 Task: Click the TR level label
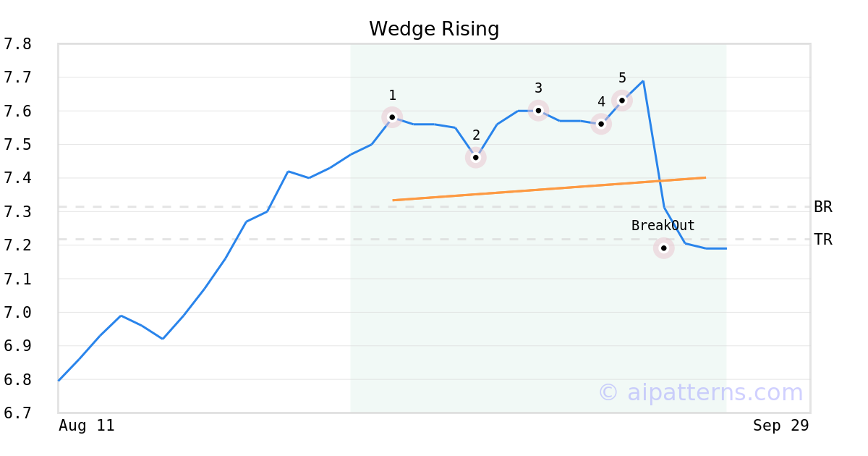pos(823,240)
